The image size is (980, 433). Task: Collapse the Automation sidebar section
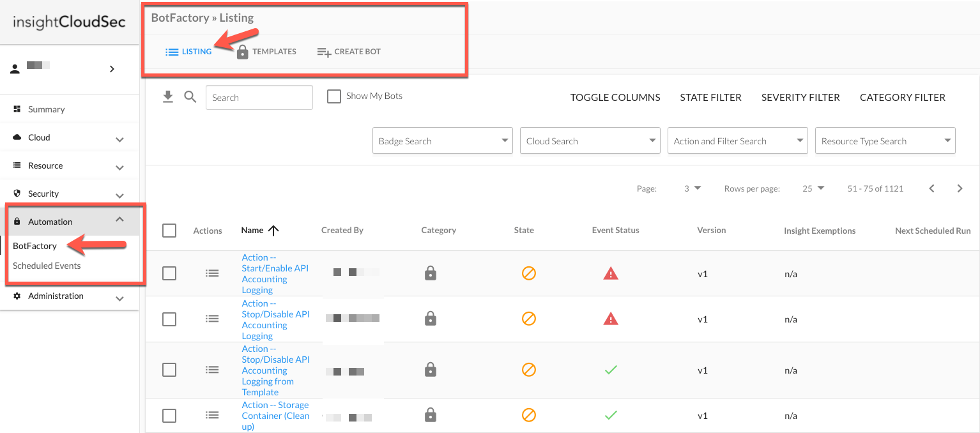(119, 219)
